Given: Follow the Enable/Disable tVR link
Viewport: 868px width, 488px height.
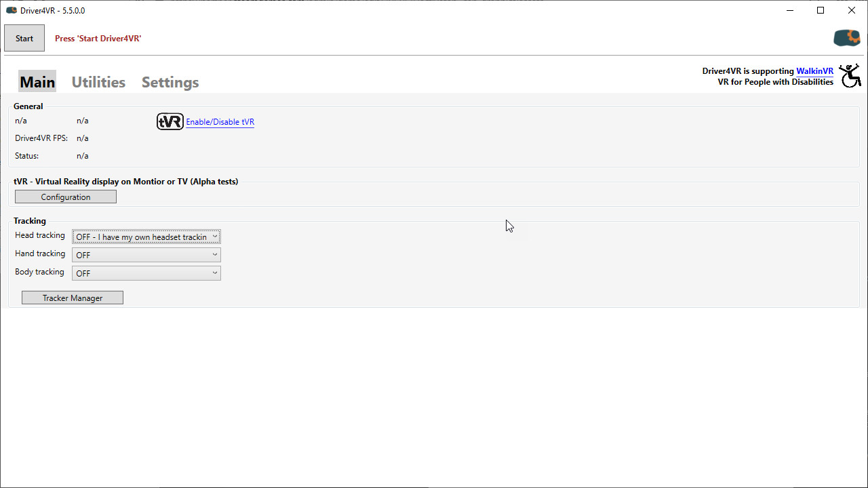Looking at the screenshot, I should click(220, 121).
